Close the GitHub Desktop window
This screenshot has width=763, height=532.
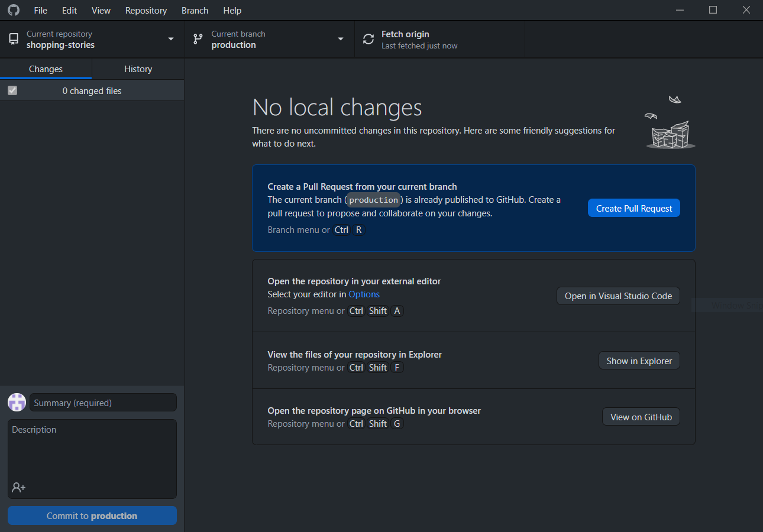(746, 10)
